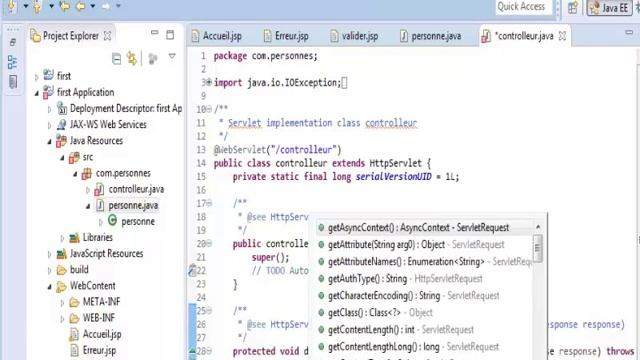This screenshot has height=360, width=640.
Task: Expand Deployment Descriptor node
Action: 49,109
